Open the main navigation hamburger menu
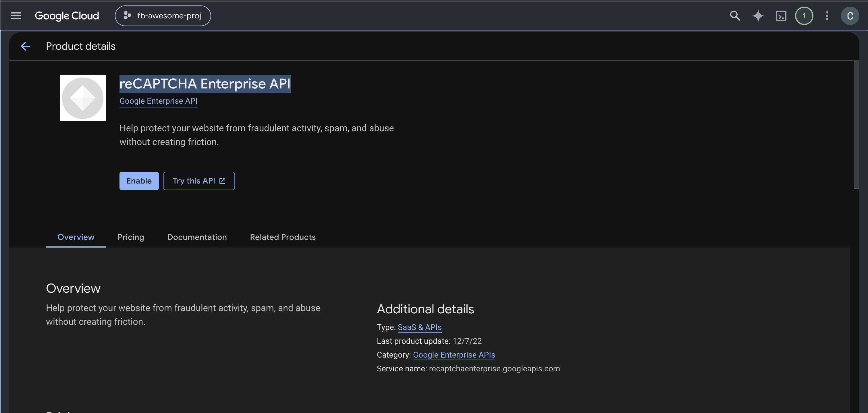The height and width of the screenshot is (413, 868). 16,16
